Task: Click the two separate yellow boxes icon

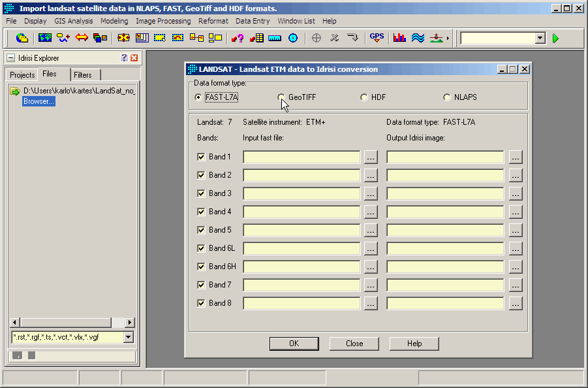Action: click(215, 38)
